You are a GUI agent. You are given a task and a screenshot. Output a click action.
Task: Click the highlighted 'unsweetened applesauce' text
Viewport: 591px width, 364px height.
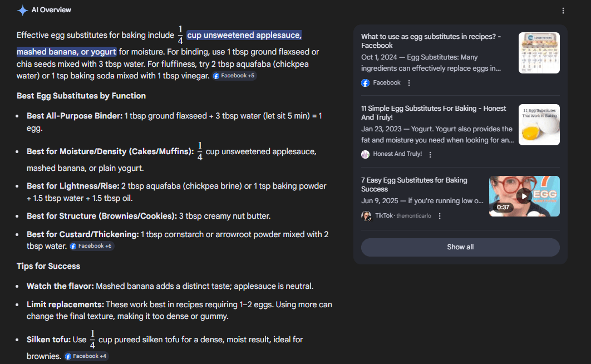coord(245,35)
